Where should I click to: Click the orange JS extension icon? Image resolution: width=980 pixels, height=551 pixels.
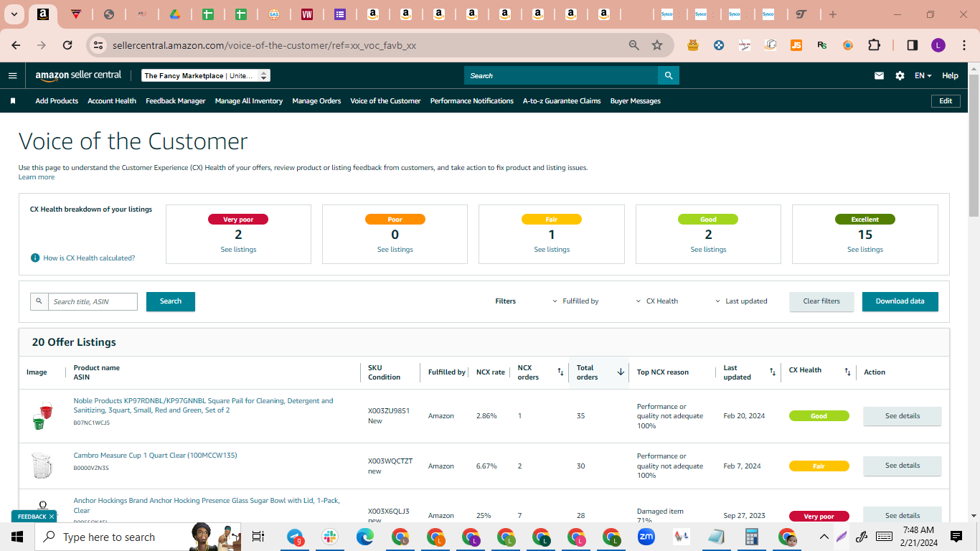pos(796,45)
